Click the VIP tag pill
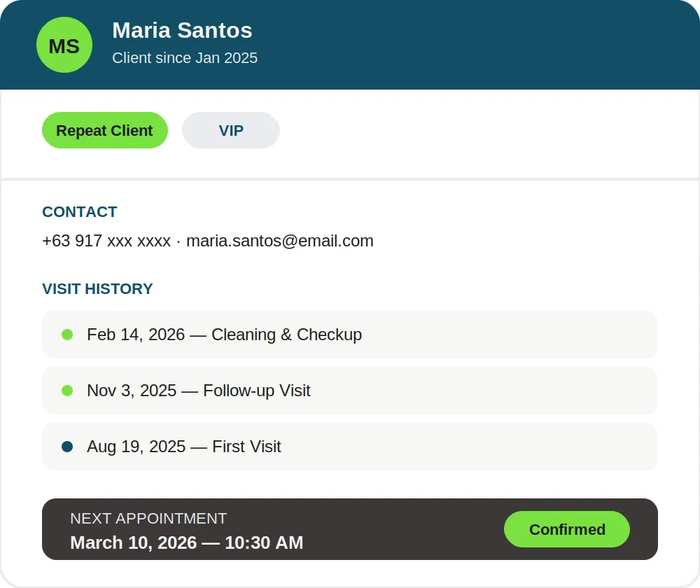This screenshot has height=588, width=700. click(231, 130)
